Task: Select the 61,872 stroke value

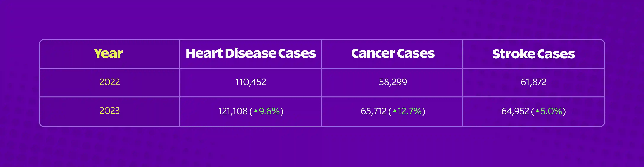Action: (x=533, y=82)
